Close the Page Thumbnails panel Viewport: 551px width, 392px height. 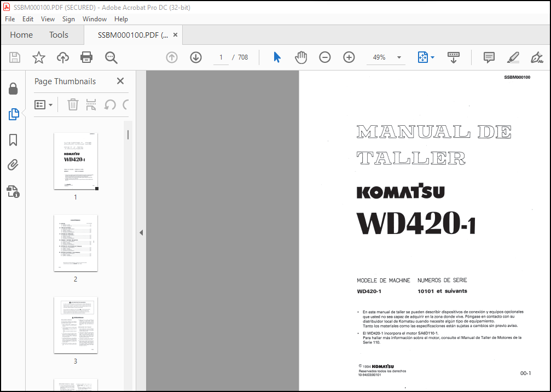point(120,81)
